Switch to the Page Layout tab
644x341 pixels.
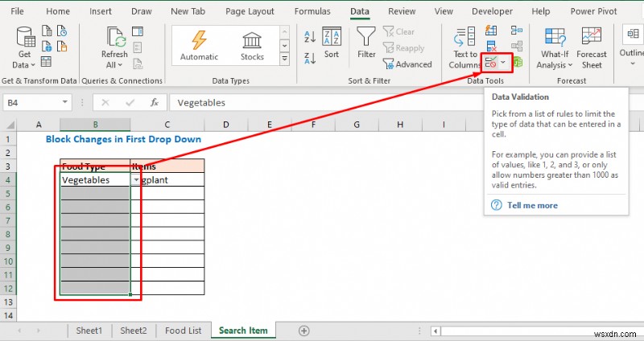(250, 11)
